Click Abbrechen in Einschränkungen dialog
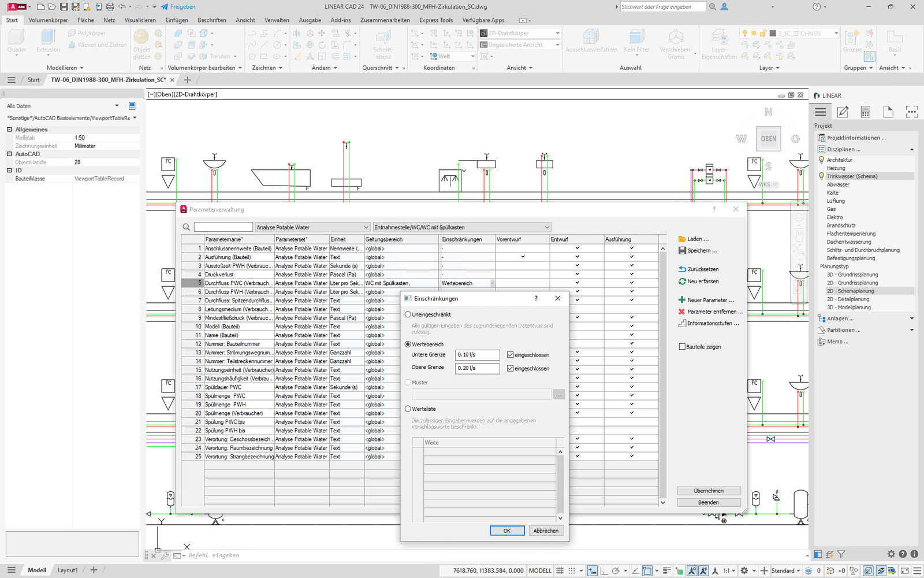The width and height of the screenshot is (924, 578). pyautogui.click(x=546, y=531)
